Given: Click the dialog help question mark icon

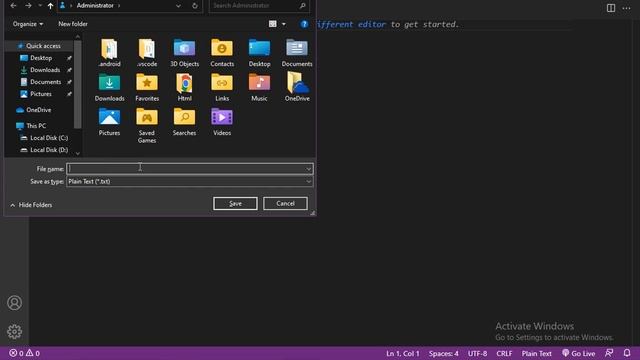Looking at the screenshot, I should tap(304, 24).
